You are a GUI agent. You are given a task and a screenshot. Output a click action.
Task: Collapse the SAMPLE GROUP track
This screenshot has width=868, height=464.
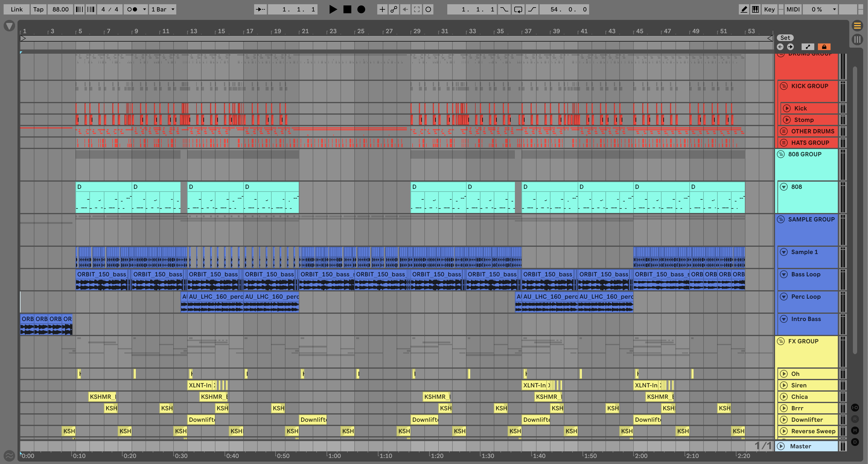pyautogui.click(x=781, y=219)
